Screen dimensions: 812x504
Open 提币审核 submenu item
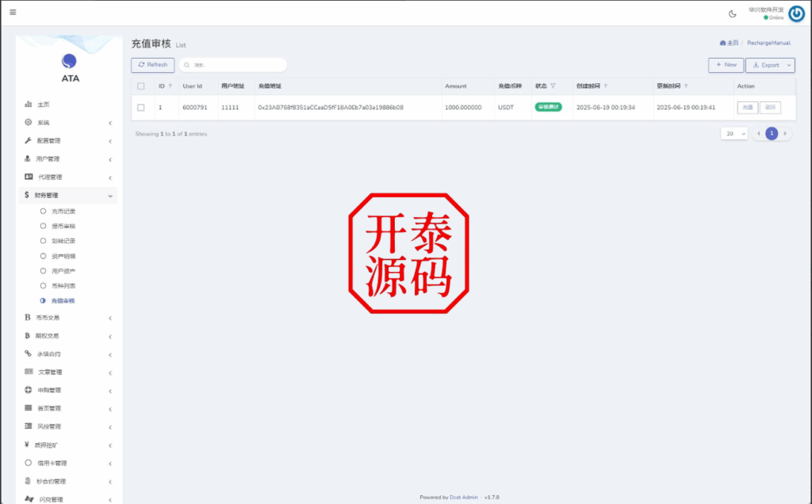63,226
